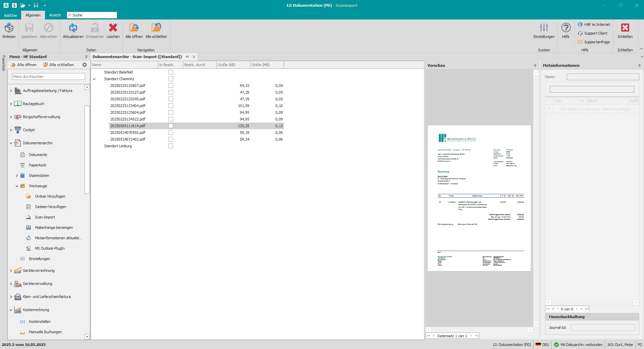This screenshot has width=644, height=349.
Task: Switch to the Ansicht ribbon tab
Action: coord(55,15)
